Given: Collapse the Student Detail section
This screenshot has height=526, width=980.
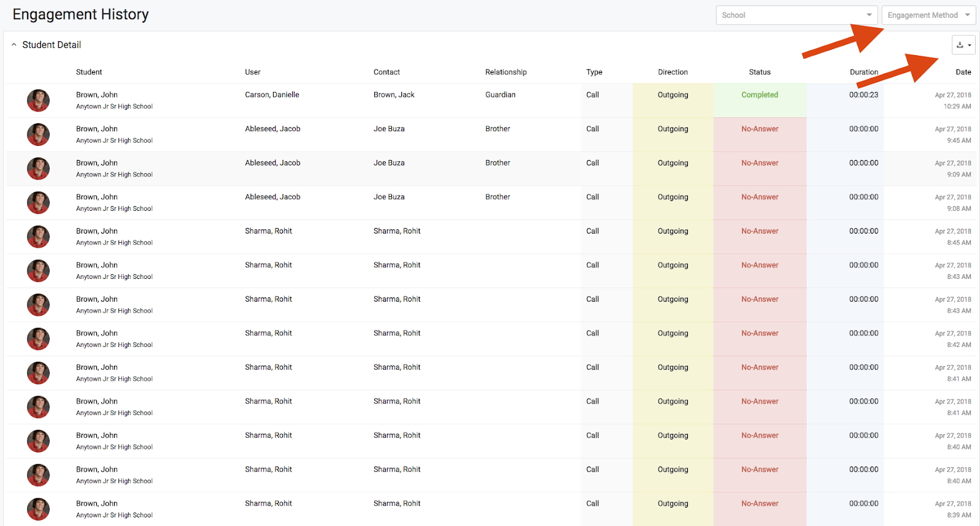Looking at the screenshot, I should click(x=14, y=45).
